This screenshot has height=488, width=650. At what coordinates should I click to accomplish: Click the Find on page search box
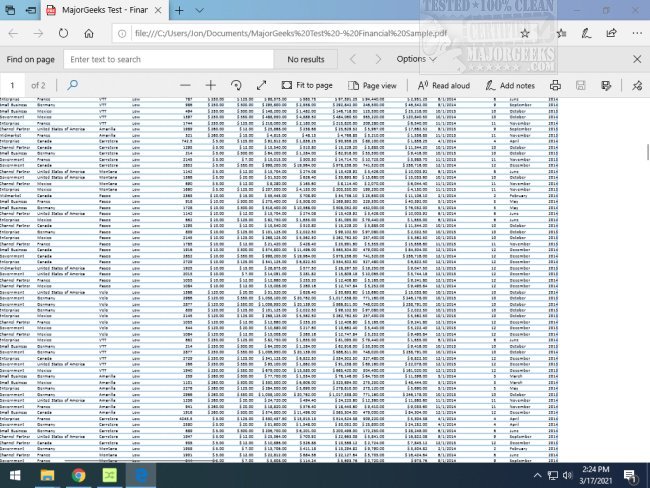(169, 59)
